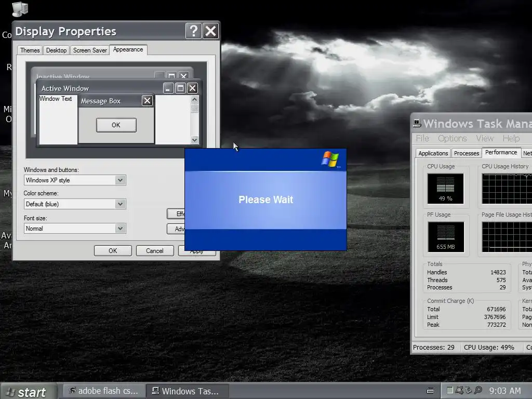
Task: Close the Display Properties dialog
Action: coord(211,31)
